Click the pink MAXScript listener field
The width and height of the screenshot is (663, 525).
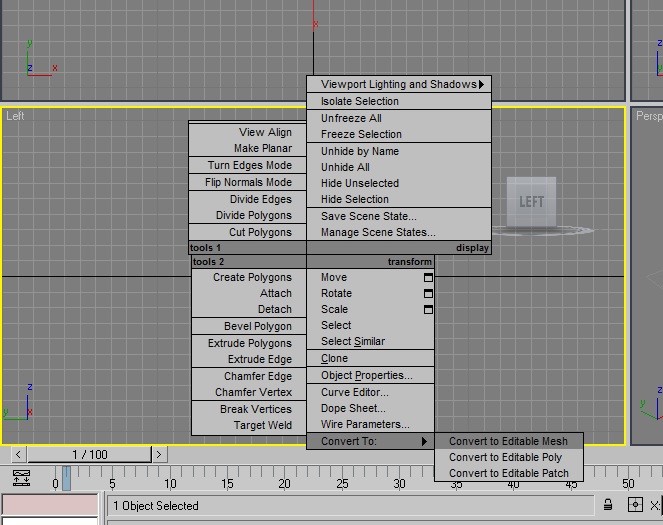50,505
